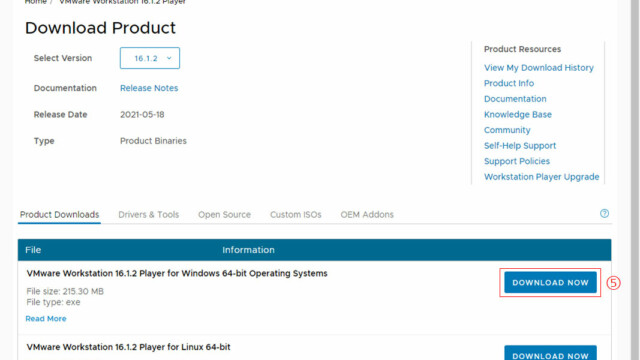Viewport: 640px width, 360px height.
Task: Download Player for Linux 64-bit
Action: pyautogui.click(x=550, y=353)
